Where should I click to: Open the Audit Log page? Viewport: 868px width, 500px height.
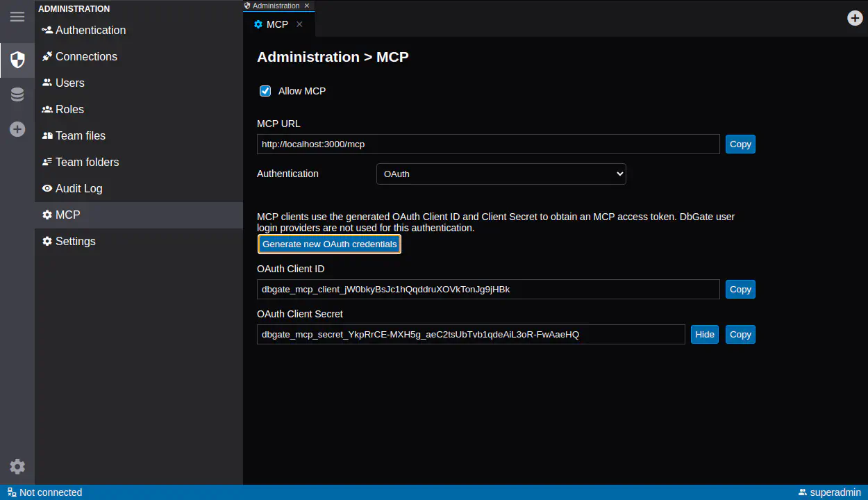(139, 188)
